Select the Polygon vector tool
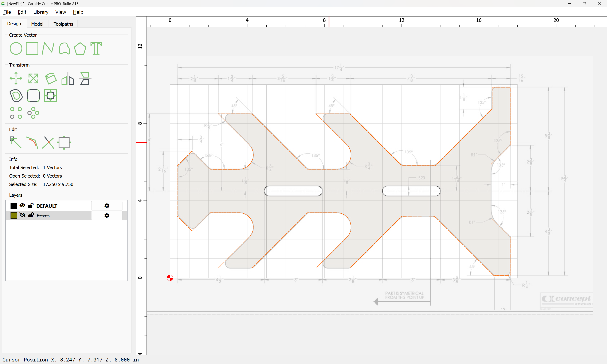Screen dimensions: 607x364 pyautogui.click(x=80, y=48)
